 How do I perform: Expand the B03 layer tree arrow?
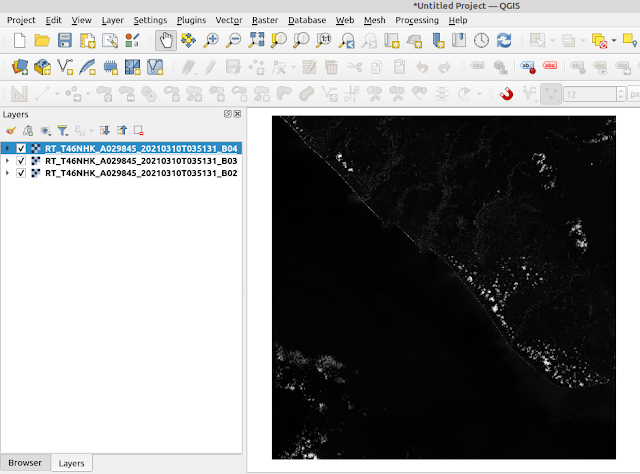[x=7, y=161]
